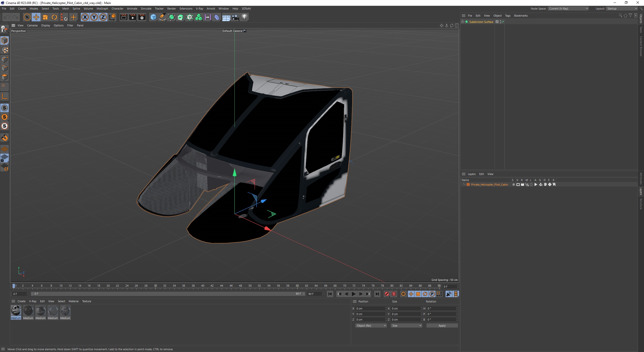This screenshot has height=352, width=644.
Task: Enable render visibility toggle in layers
Action: [522, 184]
